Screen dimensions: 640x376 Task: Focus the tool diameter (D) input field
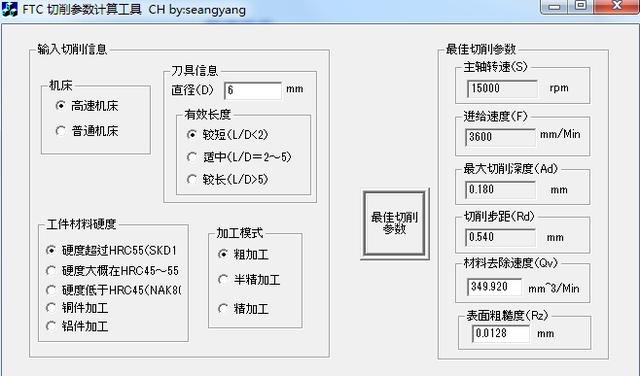(x=253, y=90)
